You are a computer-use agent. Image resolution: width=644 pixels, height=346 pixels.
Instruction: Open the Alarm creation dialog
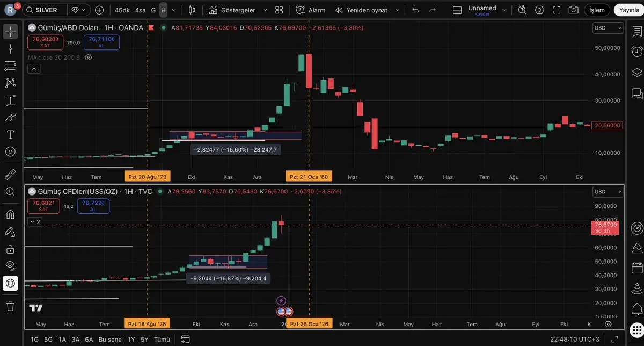tap(311, 10)
